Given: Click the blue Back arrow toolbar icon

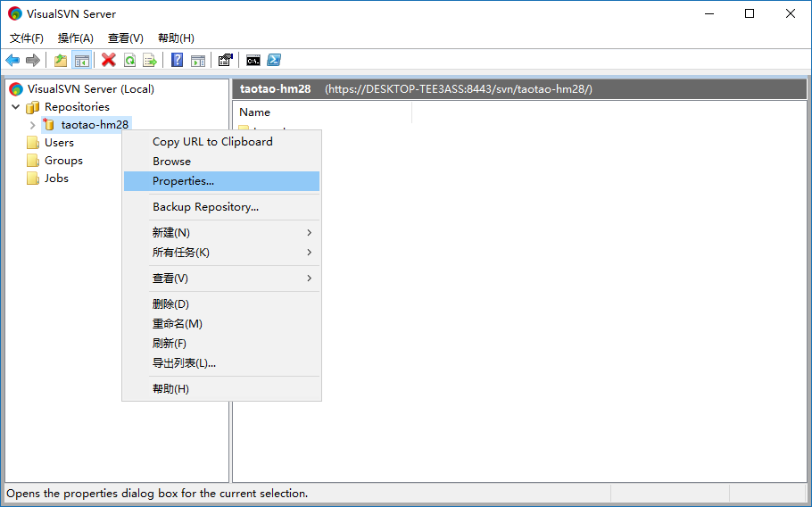Looking at the screenshot, I should point(12,60).
